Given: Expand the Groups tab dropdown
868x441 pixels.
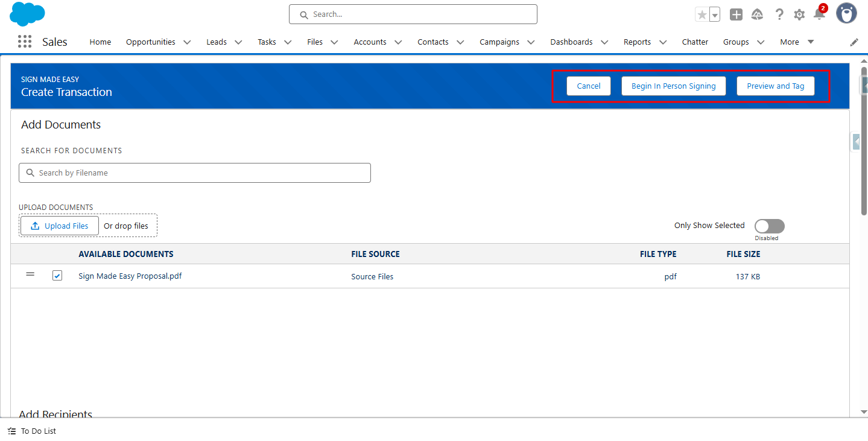Looking at the screenshot, I should [761, 42].
